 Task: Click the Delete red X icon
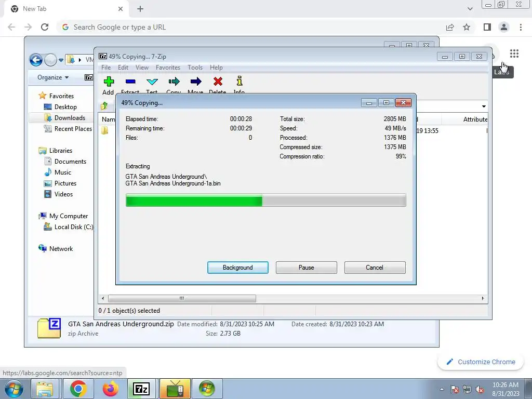point(218,82)
